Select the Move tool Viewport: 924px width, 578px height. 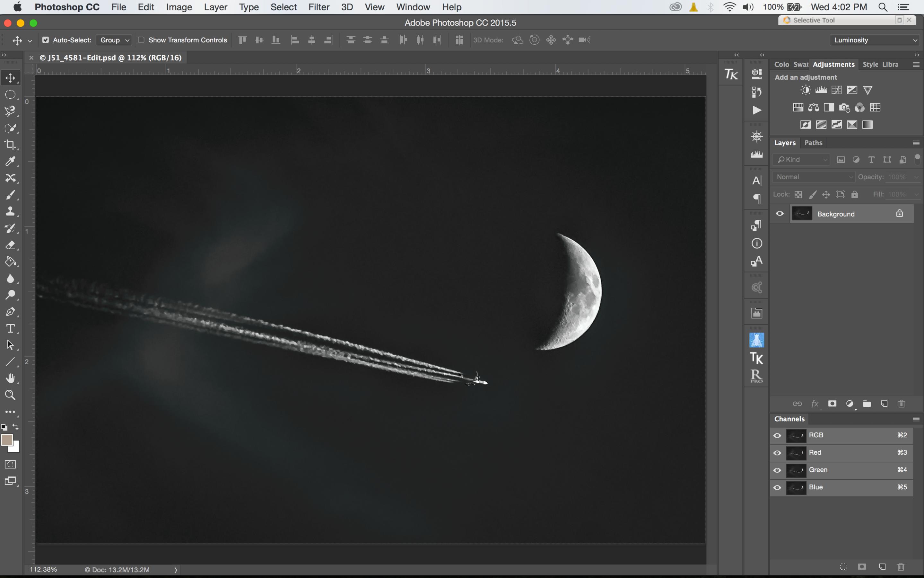(10, 77)
